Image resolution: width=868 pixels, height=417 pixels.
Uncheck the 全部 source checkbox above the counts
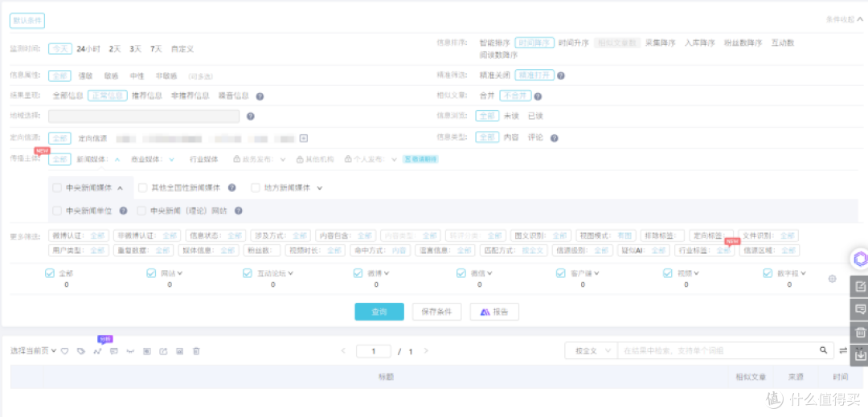pyautogui.click(x=50, y=272)
